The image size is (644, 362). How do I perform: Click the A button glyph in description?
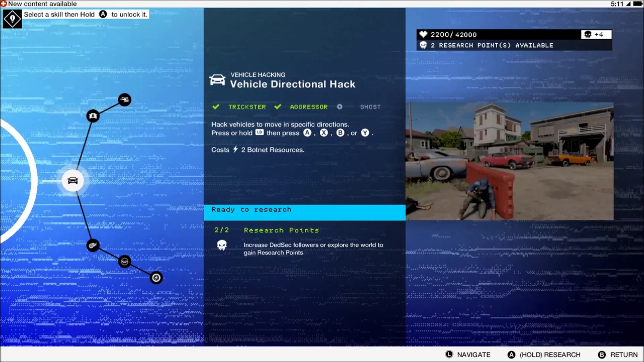[x=307, y=133]
